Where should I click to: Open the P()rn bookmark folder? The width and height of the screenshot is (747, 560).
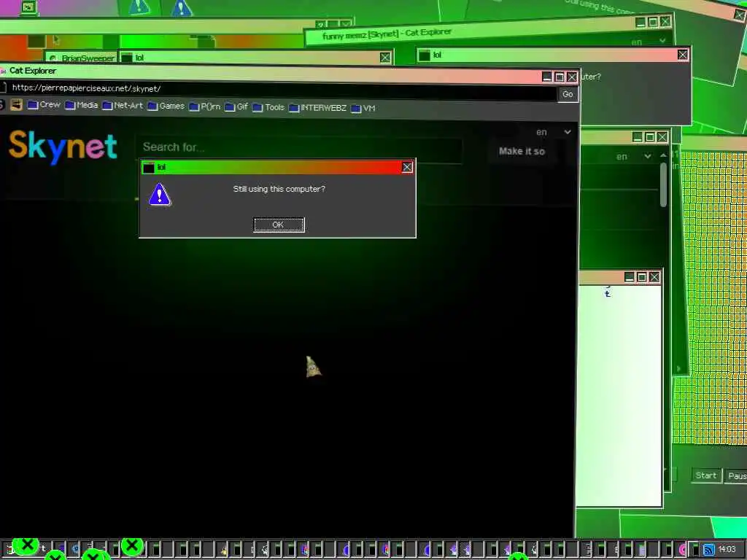point(205,106)
